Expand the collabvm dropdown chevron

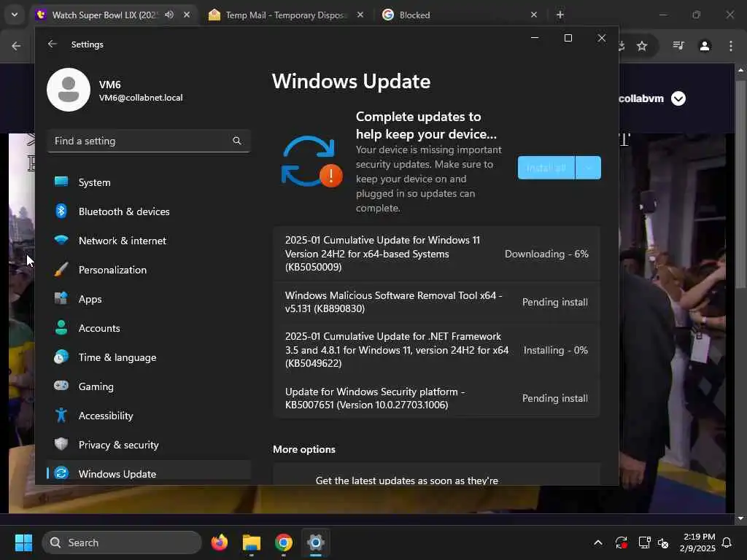coord(678,98)
